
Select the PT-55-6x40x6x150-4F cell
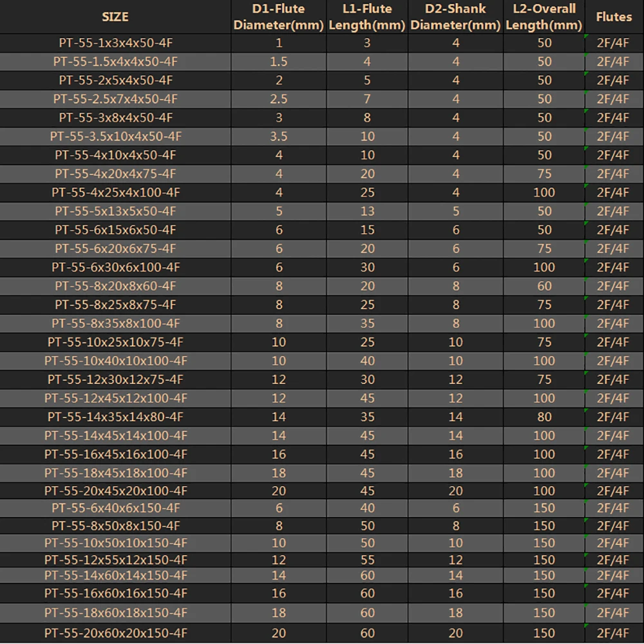point(115,508)
